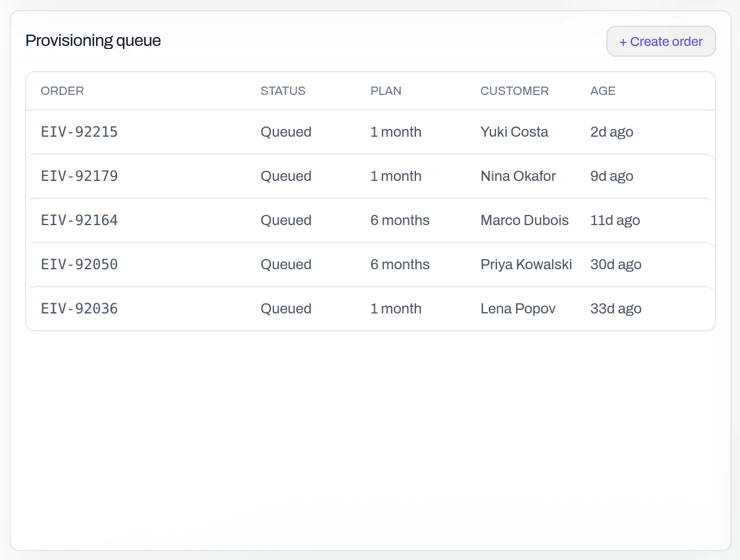
Task: Click customer name Nina Okafor
Action: click(518, 176)
